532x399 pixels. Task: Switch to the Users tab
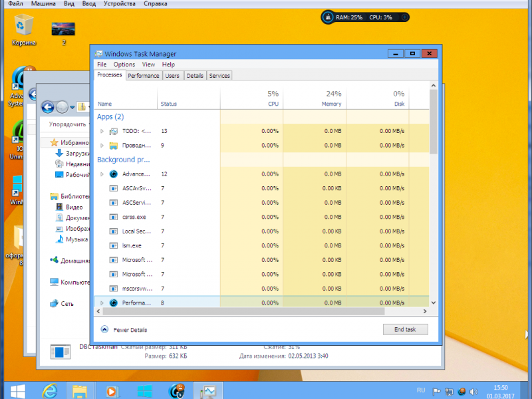coord(172,76)
